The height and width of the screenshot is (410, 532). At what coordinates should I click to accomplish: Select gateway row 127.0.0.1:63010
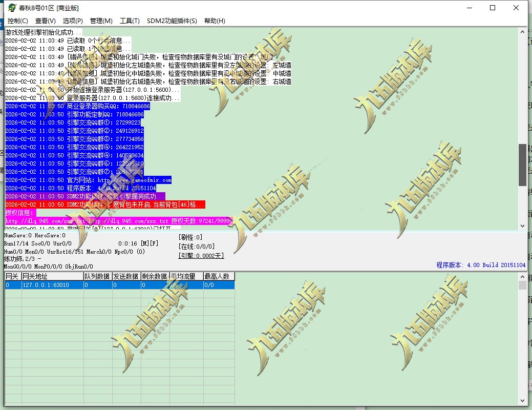click(119, 285)
